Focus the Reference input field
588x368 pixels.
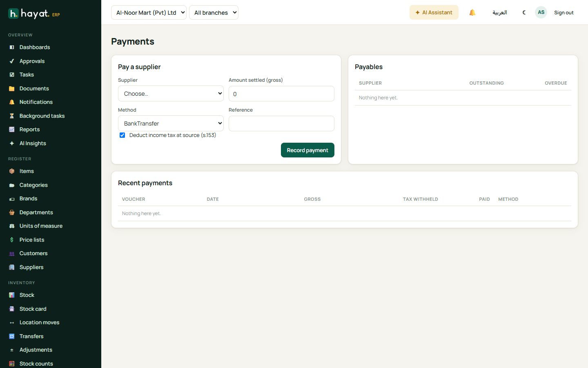tap(281, 123)
